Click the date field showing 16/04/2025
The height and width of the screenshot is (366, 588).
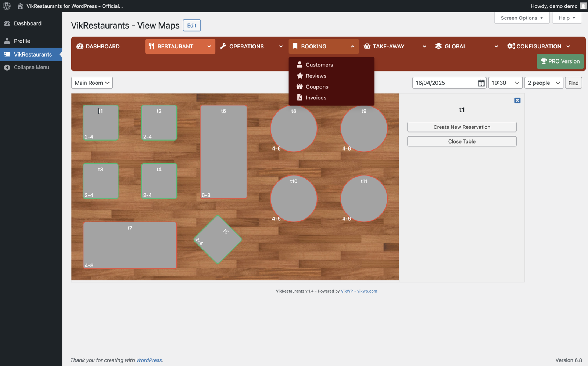click(449, 83)
